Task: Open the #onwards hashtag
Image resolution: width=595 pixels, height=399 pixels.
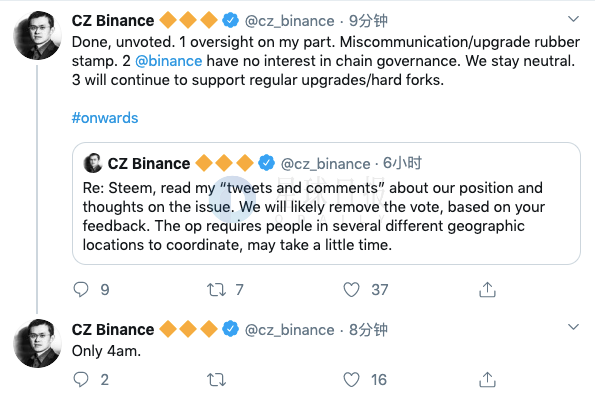Action: point(105,118)
